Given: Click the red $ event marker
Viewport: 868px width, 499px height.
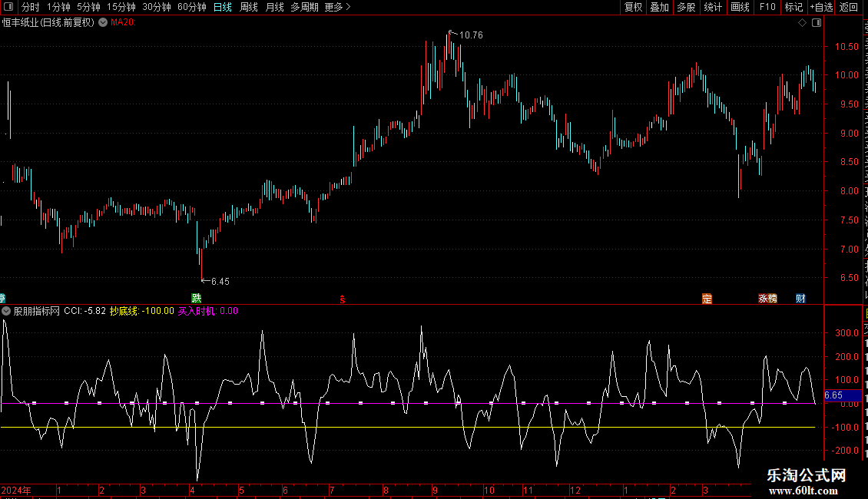Looking at the screenshot, I should click(x=343, y=299).
